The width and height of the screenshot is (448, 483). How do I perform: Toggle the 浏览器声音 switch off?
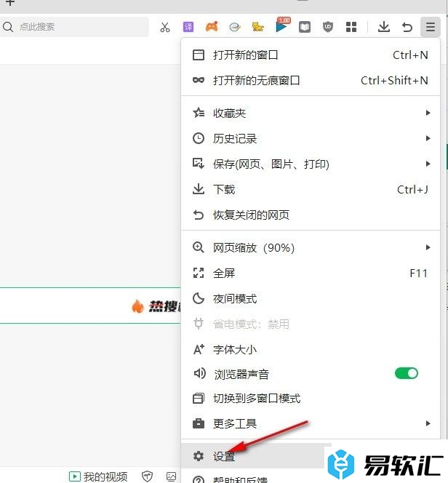[407, 373]
